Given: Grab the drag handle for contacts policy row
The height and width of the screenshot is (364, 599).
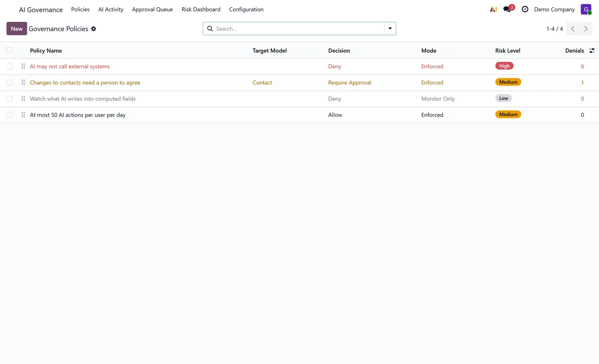Looking at the screenshot, I should click(24, 83).
